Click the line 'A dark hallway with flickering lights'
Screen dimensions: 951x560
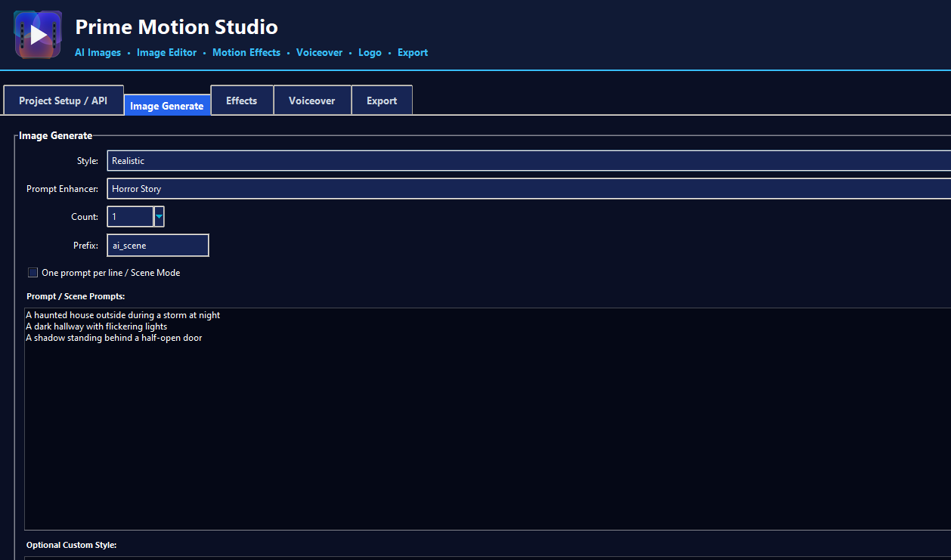(97, 326)
